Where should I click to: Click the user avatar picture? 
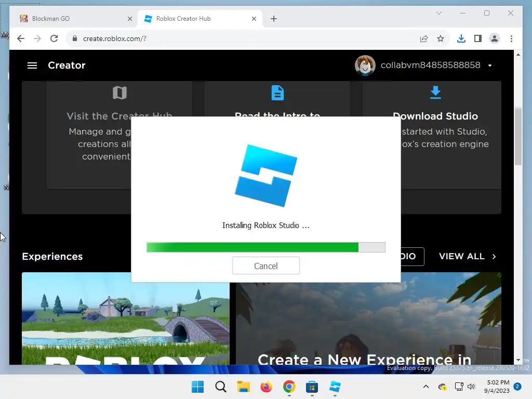[365, 65]
